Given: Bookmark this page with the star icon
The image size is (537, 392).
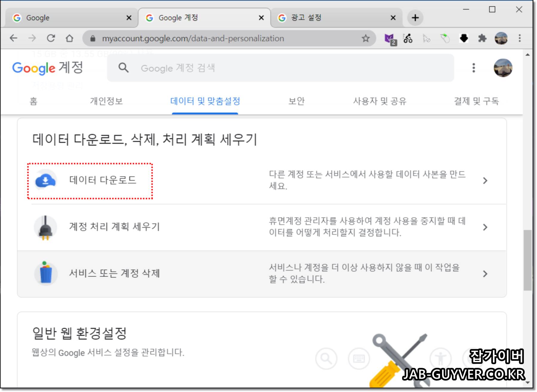Looking at the screenshot, I should coord(365,38).
